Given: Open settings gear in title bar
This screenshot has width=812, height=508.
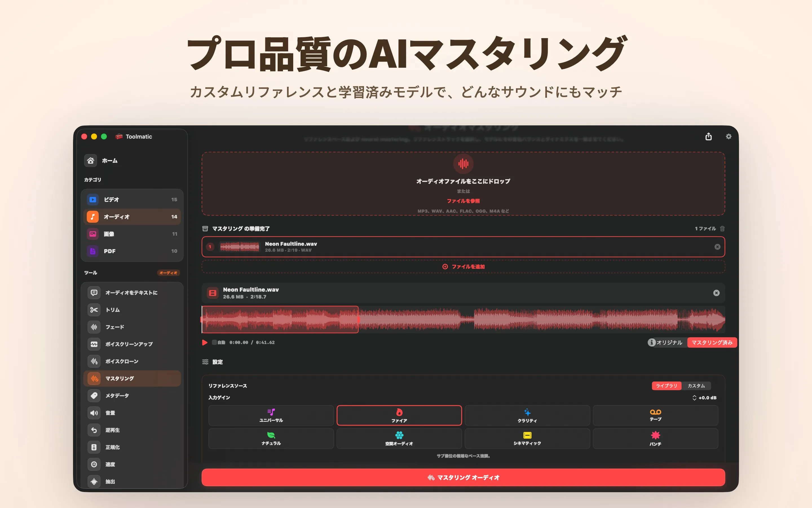Looking at the screenshot, I should point(729,136).
